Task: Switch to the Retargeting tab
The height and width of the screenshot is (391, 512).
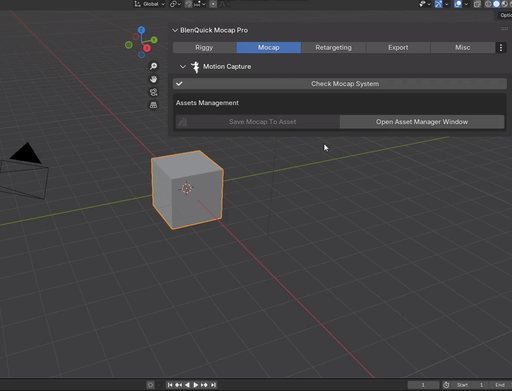Action: click(333, 48)
